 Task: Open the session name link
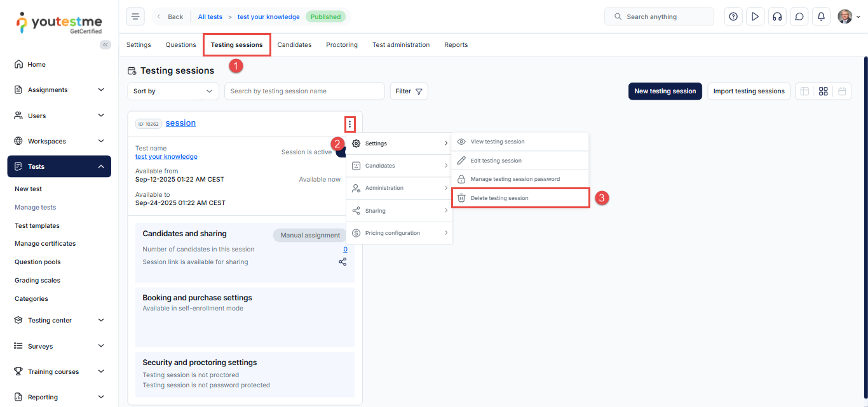click(180, 123)
